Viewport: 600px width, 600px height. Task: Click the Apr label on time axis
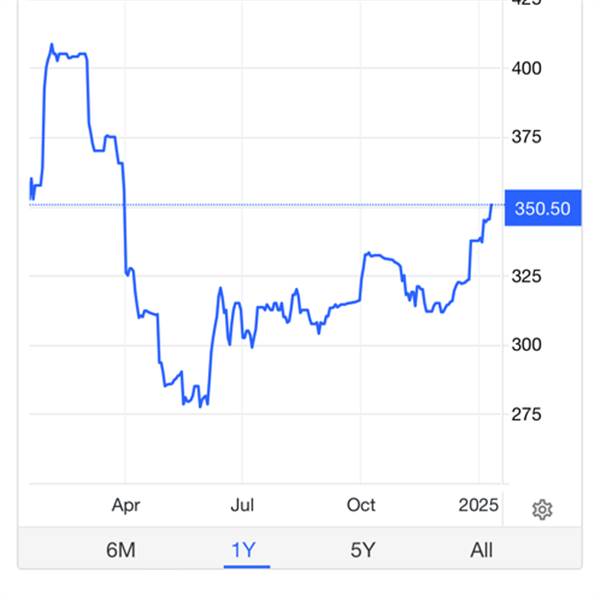(x=126, y=505)
